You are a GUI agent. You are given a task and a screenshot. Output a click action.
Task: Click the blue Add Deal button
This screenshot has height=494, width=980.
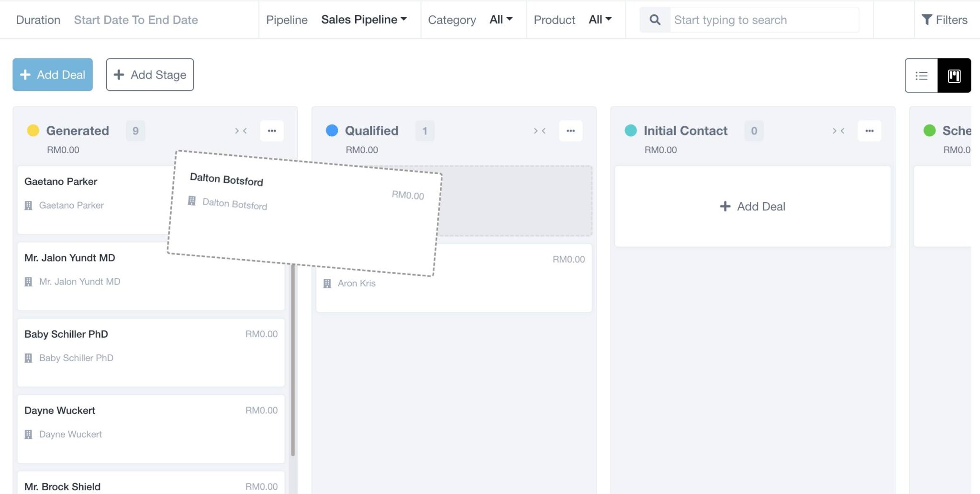pyautogui.click(x=53, y=75)
